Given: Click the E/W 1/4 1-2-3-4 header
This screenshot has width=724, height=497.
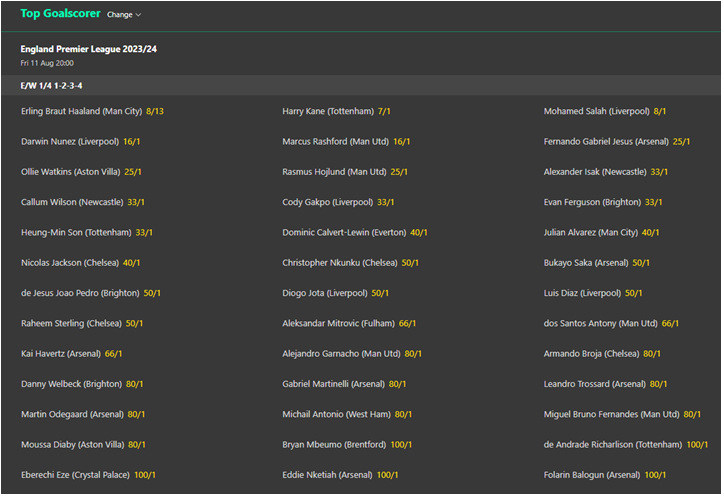Looking at the screenshot, I should [51, 86].
